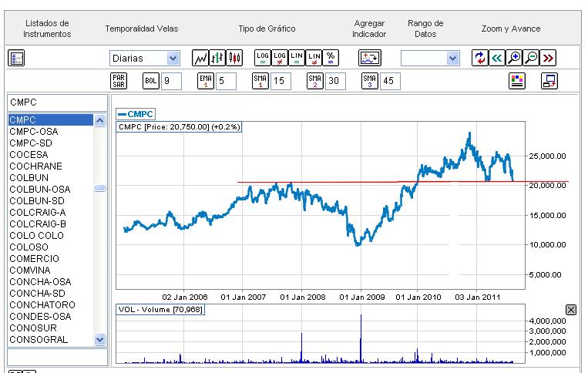Open the Diarias timeframe dropdown
This screenshot has height=373, width=588.
click(x=173, y=58)
